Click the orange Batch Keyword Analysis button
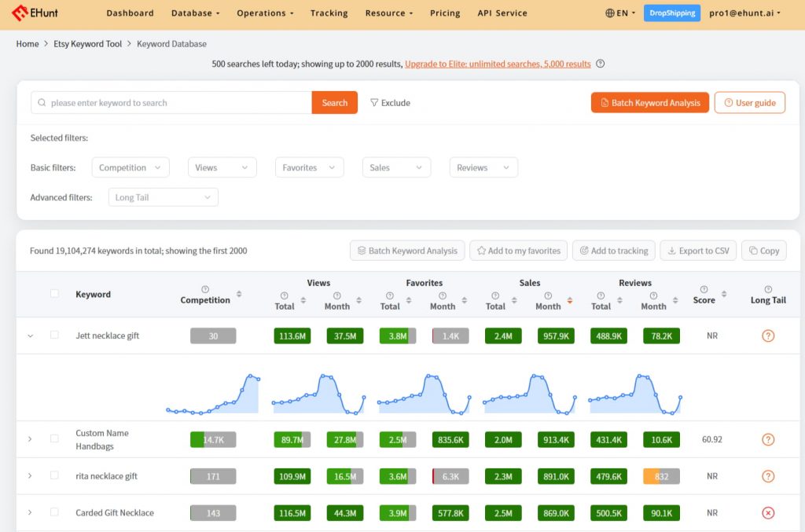805x532 pixels. (650, 103)
